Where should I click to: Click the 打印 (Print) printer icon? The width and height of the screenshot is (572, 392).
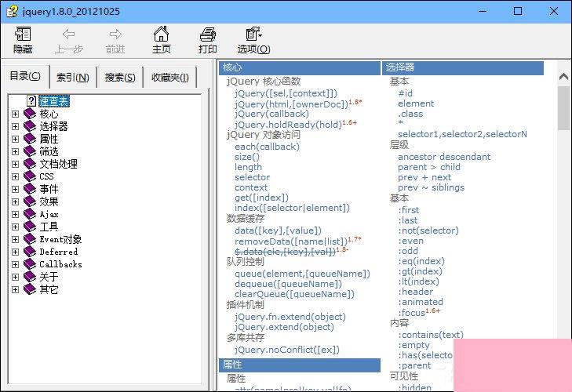click(208, 34)
